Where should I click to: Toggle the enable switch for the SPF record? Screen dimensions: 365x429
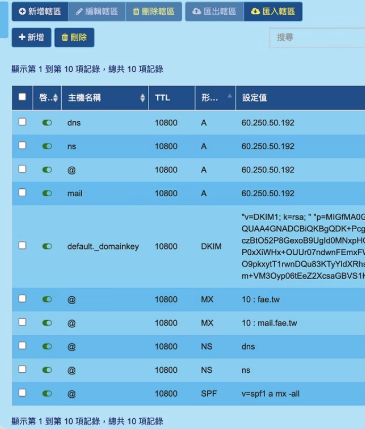coord(47,394)
